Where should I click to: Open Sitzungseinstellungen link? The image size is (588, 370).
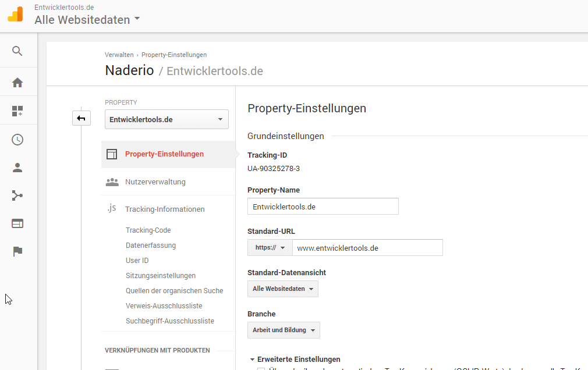pos(161,276)
